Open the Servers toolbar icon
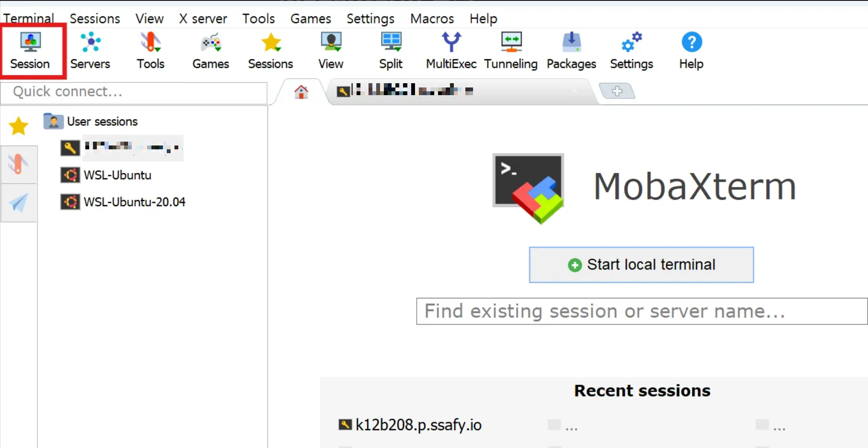Screen dimensions: 868x448 (x=90, y=51)
